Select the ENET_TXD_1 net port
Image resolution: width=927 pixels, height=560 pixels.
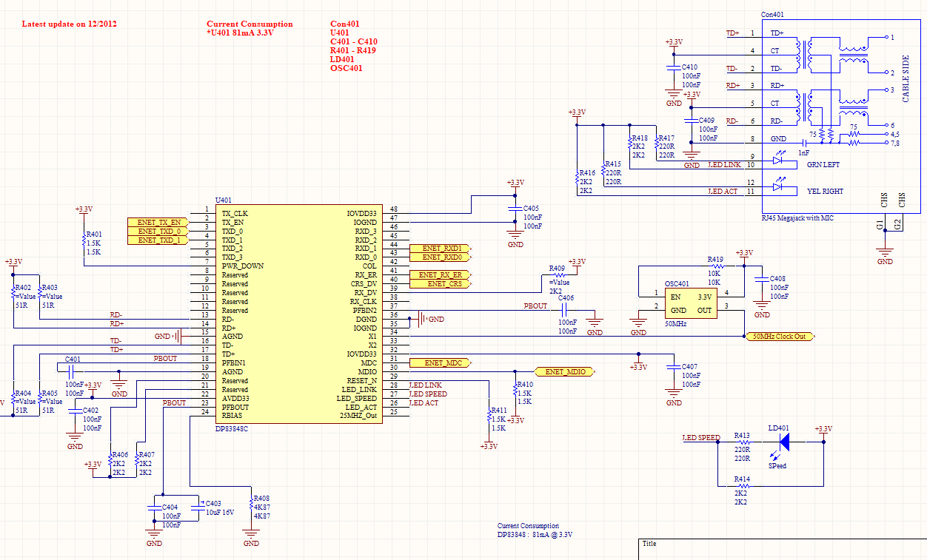(158, 240)
